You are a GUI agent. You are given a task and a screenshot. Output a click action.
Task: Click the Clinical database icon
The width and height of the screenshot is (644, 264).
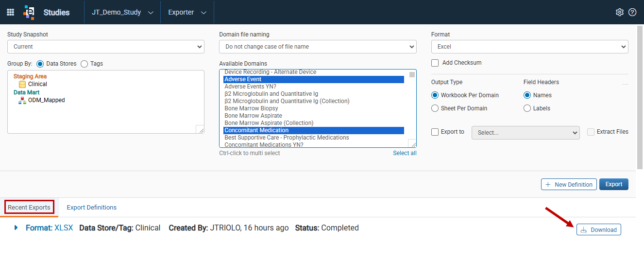(x=22, y=84)
